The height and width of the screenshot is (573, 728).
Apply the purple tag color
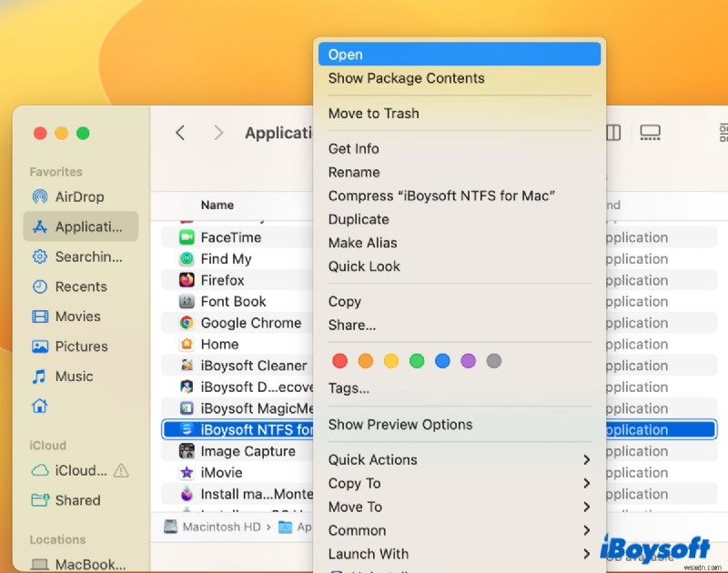point(468,360)
